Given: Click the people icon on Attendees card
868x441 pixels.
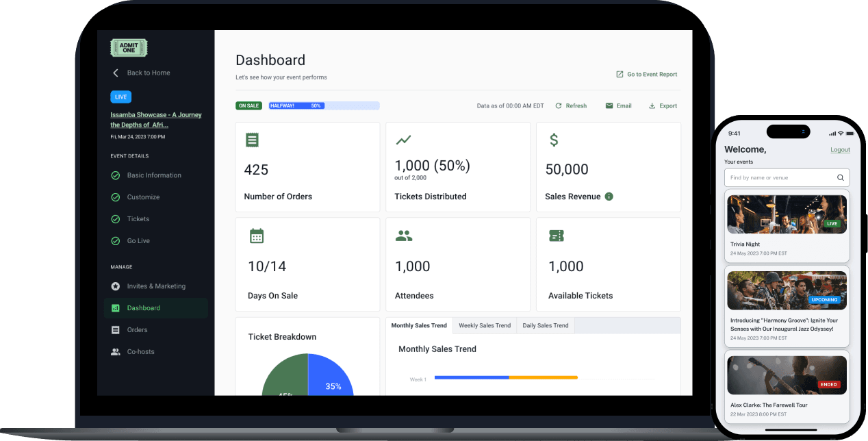Looking at the screenshot, I should click(x=404, y=236).
